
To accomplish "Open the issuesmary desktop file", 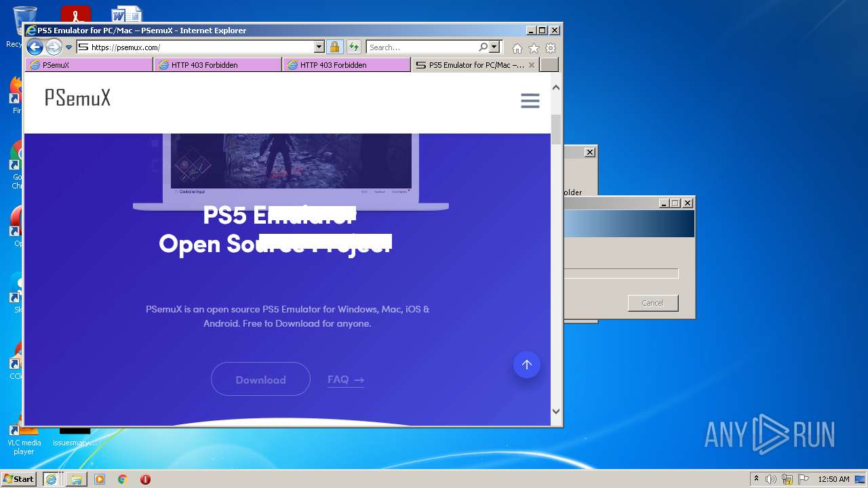I will click(x=75, y=437).
